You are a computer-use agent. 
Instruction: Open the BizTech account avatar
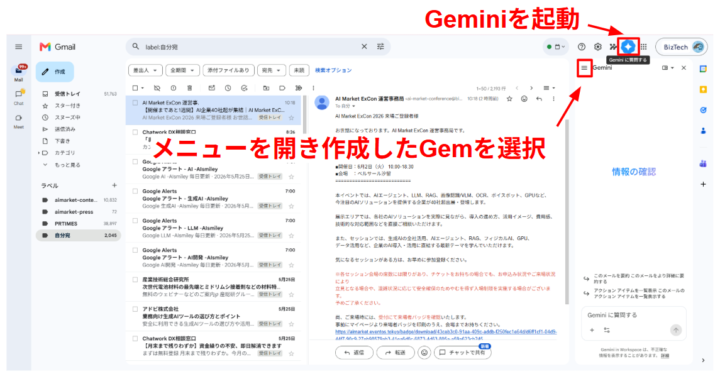(x=698, y=47)
